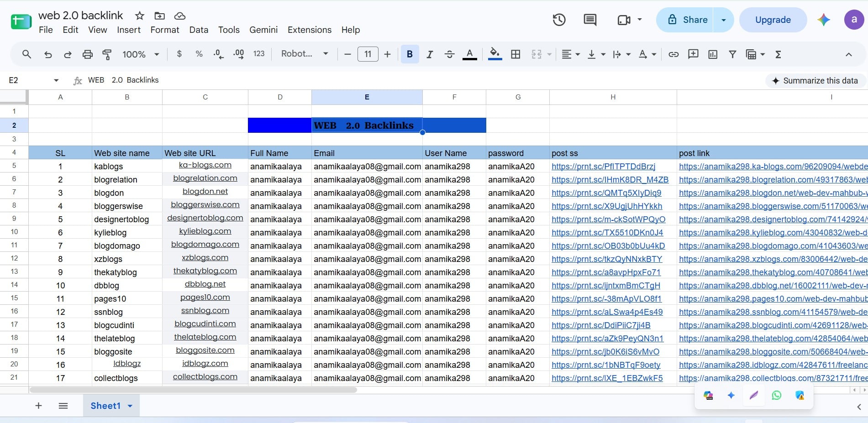Click the Share button
This screenshot has height=423, width=868.
click(685, 20)
